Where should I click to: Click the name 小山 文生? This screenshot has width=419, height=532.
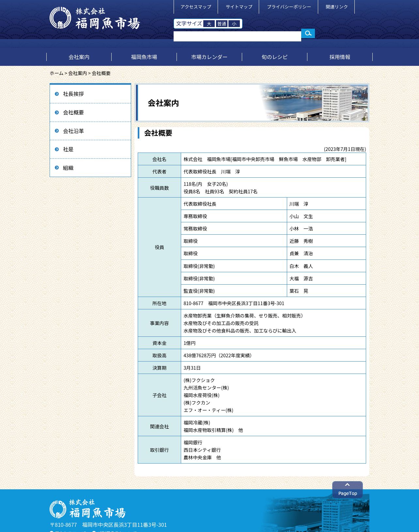pyautogui.click(x=301, y=216)
